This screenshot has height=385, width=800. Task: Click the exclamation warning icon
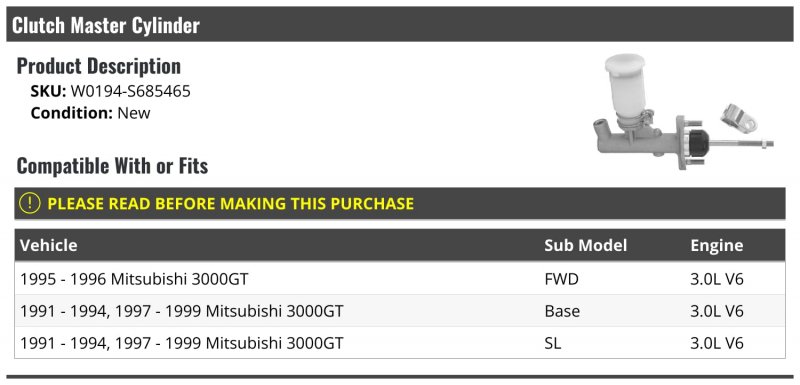pyautogui.click(x=30, y=203)
